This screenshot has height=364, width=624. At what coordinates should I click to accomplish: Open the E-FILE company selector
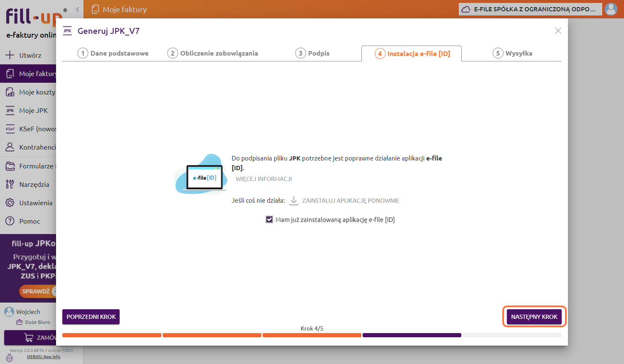(530, 9)
